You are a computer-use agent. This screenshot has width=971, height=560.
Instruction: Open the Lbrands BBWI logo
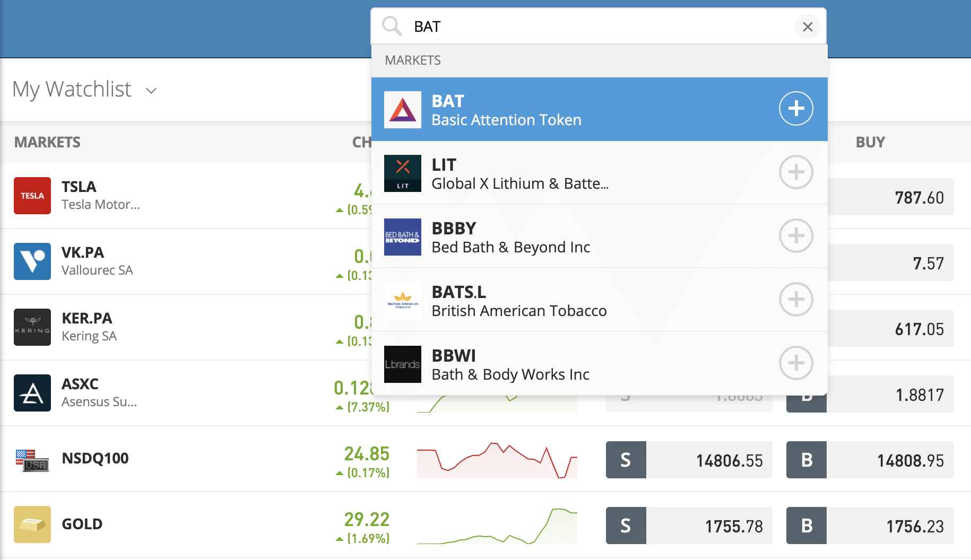click(x=403, y=364)
